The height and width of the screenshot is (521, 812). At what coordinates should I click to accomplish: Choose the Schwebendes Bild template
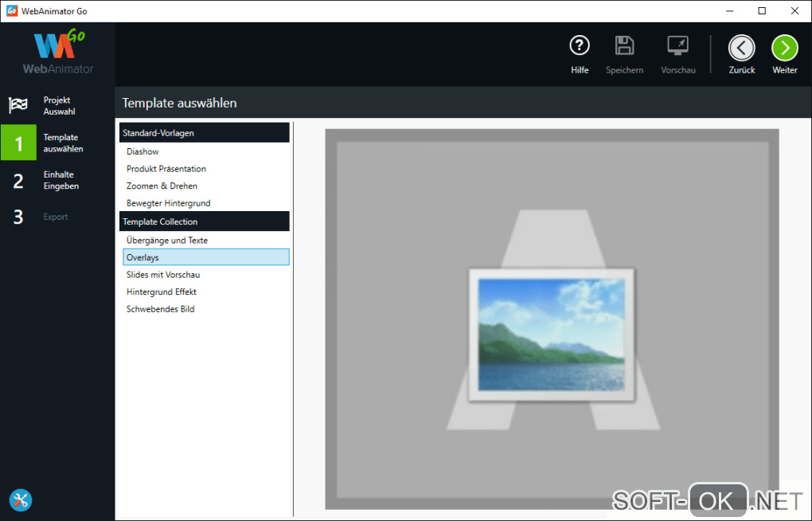tap(205, 308)
